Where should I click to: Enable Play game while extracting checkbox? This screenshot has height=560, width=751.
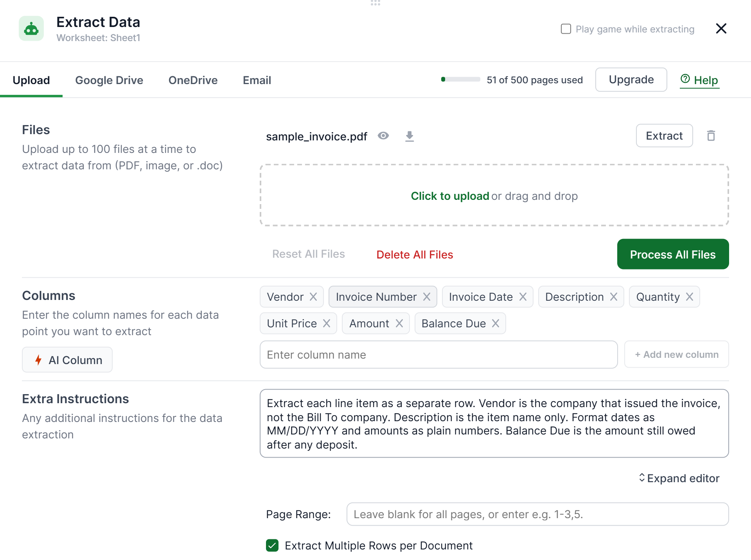pyautogui.click(x=566, y=29)
